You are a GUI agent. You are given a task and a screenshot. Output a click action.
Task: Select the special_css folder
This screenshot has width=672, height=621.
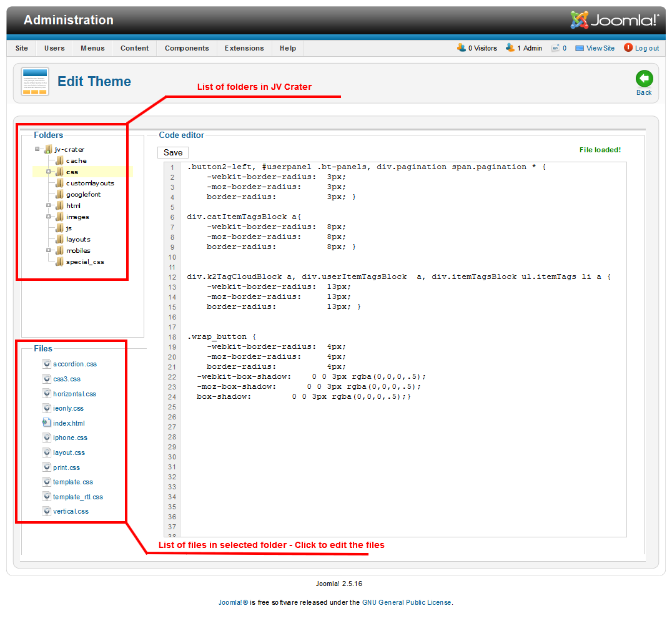point(85,262)
